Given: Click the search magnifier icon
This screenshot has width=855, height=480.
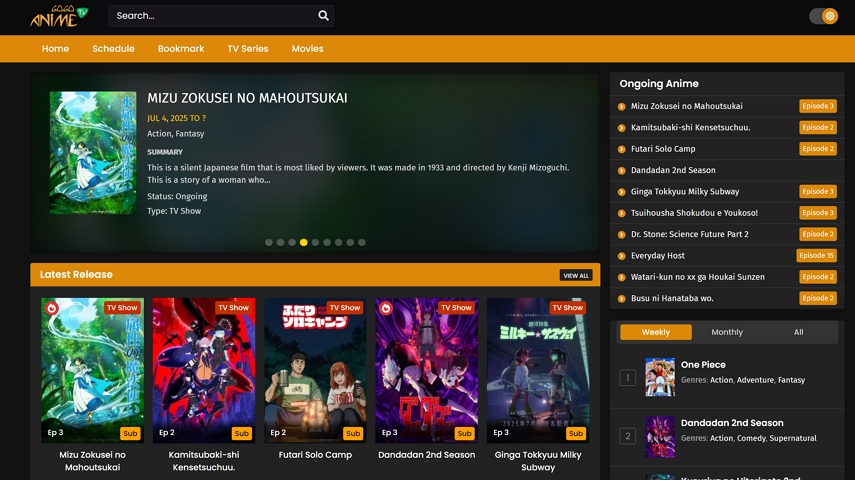Looking at the screenshot, I should tap(323, 16).
